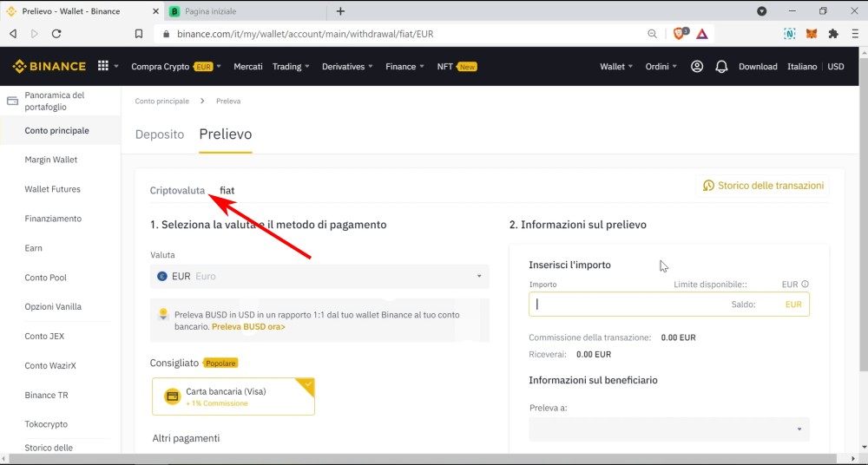Expand the Finance menu
This screenshot has width=868, height=465.
[404, 67]
